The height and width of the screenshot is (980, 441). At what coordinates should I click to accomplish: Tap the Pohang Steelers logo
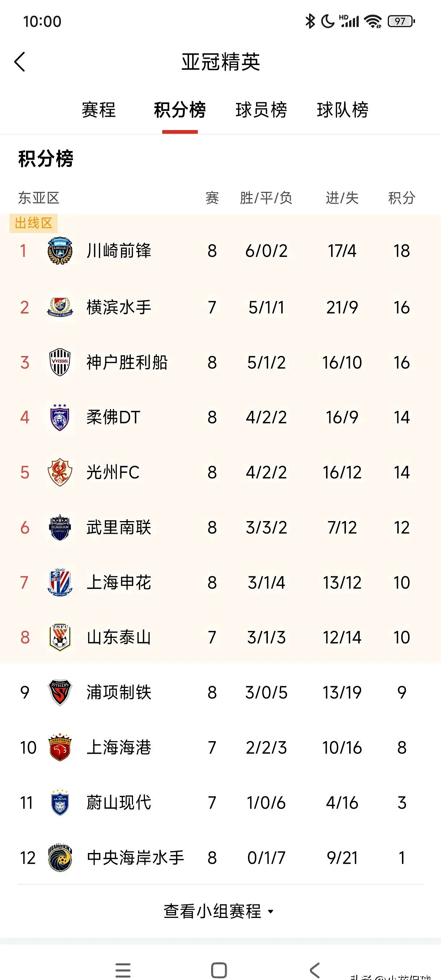pos(60,692)
